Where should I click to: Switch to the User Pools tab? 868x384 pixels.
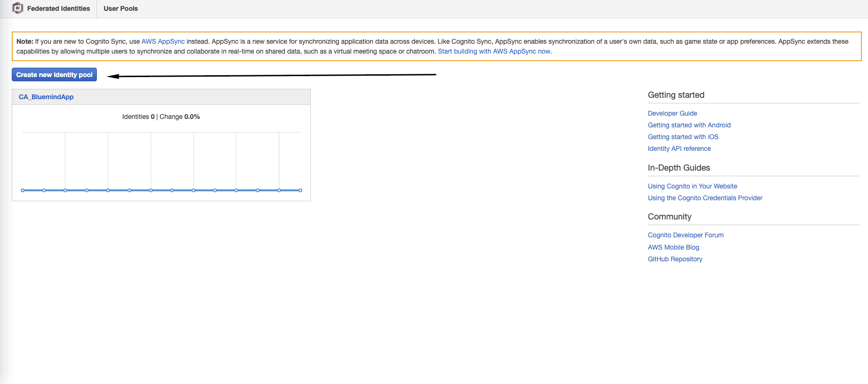(x=121, y=8)
